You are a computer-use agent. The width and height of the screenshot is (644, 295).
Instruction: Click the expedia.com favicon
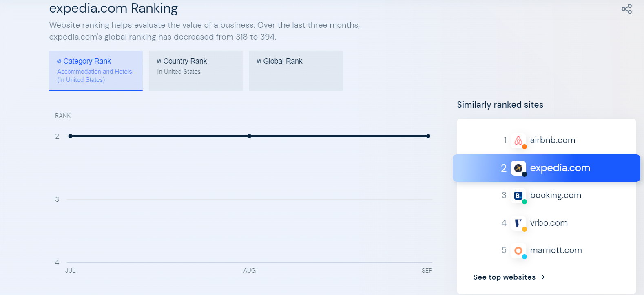518,168
